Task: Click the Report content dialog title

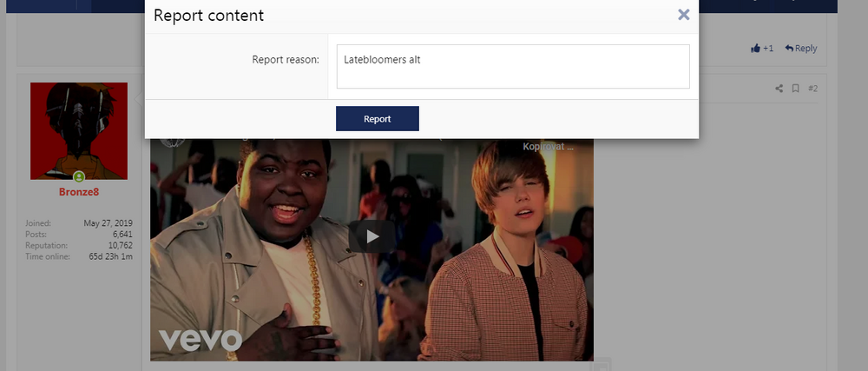Action: tap(208, 16)
